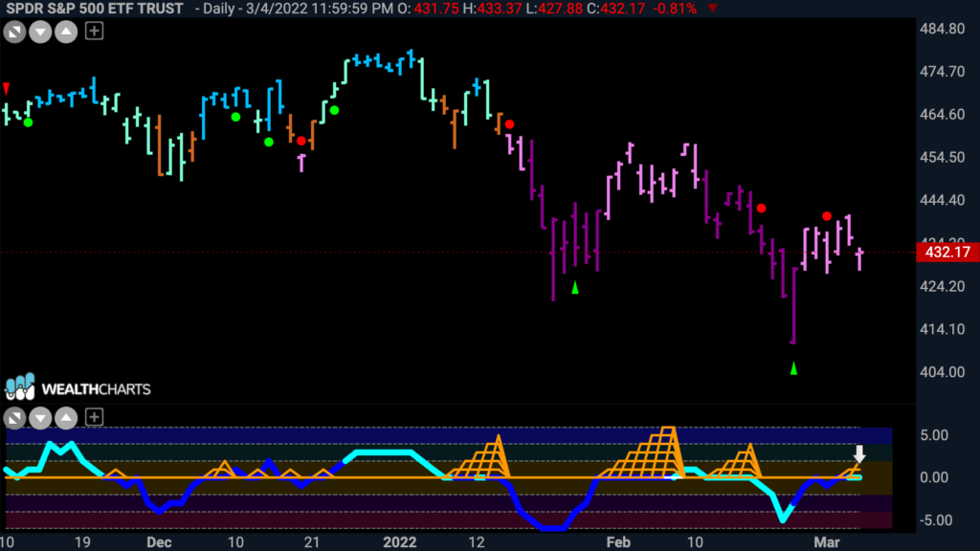
Task: Move the oscillator pane up with arrow
Action: pos(65,417)
